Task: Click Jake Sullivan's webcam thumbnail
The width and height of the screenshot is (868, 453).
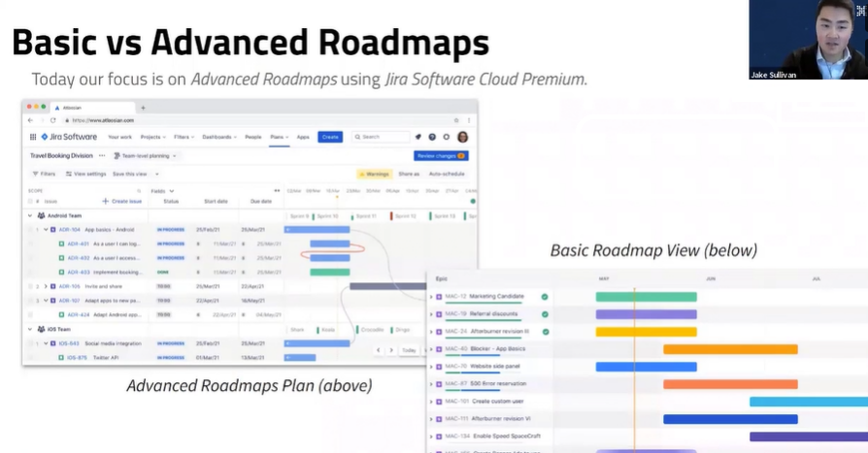Action: pos(808,39)
